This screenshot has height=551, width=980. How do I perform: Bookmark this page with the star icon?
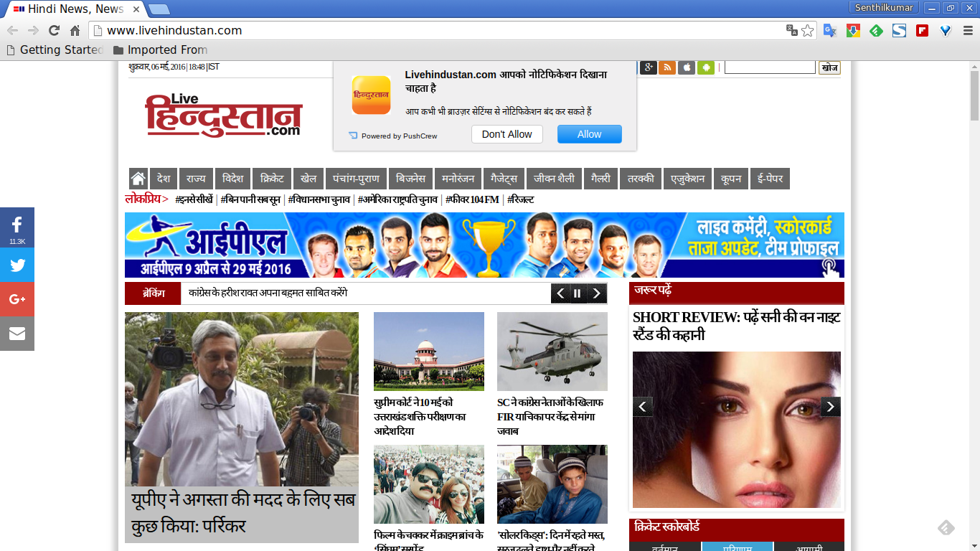(808, 30)
